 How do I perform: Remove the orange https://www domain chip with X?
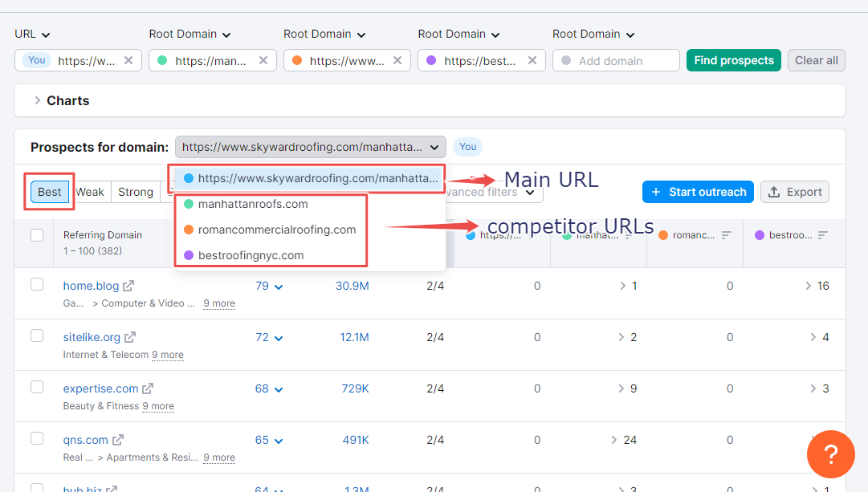[397, 60]
